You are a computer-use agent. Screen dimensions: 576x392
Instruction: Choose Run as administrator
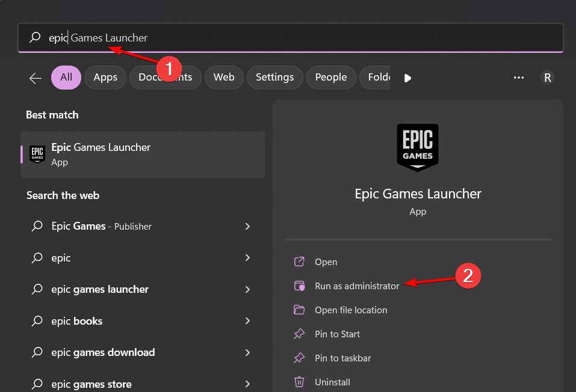pyautogui.click(x=357, y=286)
